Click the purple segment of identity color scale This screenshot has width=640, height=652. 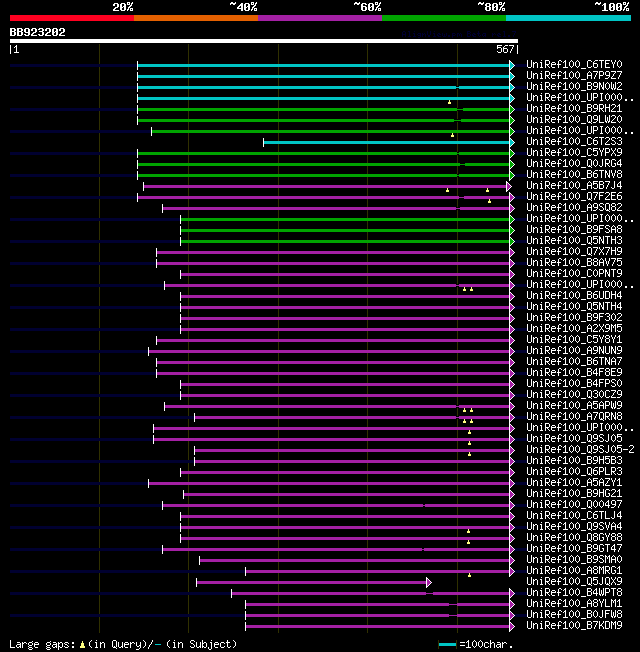pos(320,18)
